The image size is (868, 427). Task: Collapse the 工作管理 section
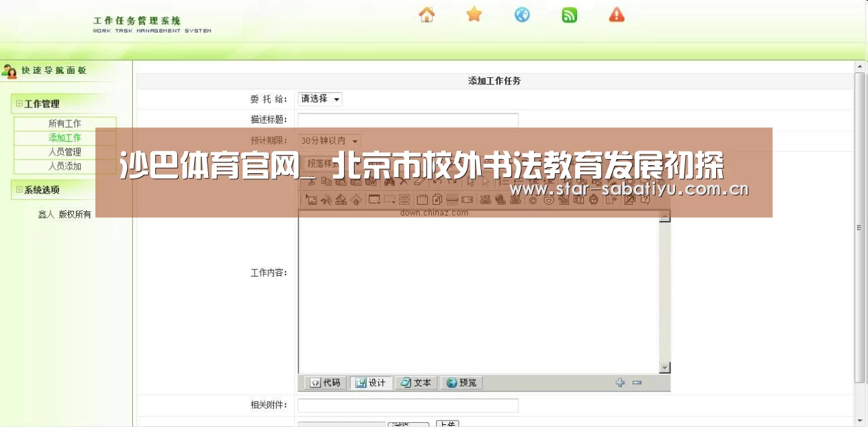19,103
